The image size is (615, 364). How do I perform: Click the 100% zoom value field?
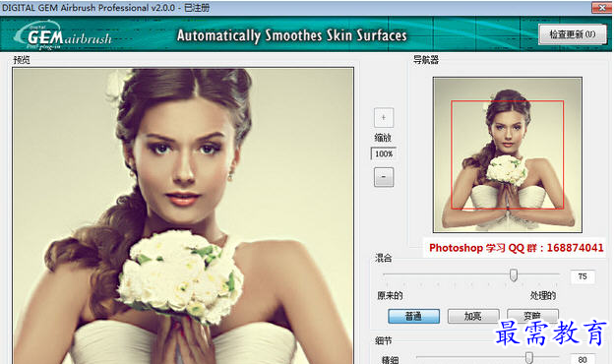point(384,153)
